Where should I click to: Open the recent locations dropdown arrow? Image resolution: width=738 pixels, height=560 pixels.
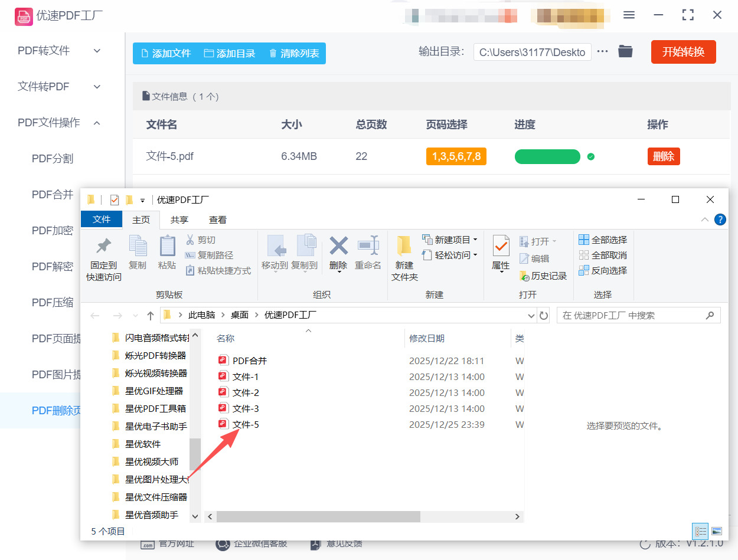[136, 316]
